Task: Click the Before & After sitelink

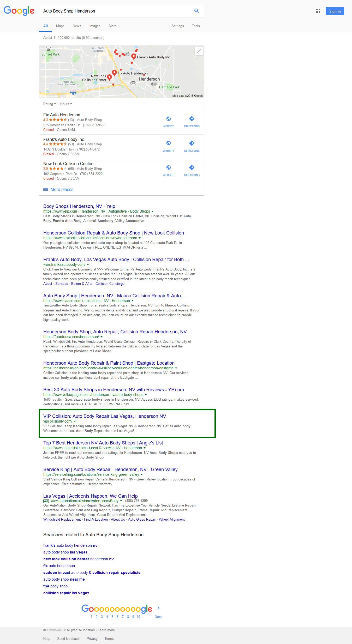Action: (82, 284)
